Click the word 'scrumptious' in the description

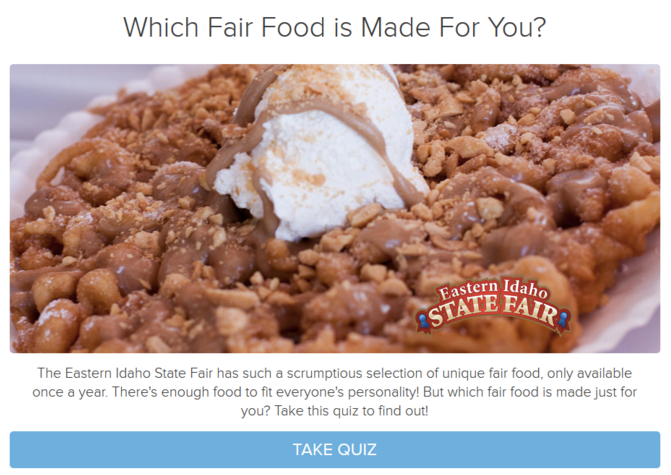point(324,373)
